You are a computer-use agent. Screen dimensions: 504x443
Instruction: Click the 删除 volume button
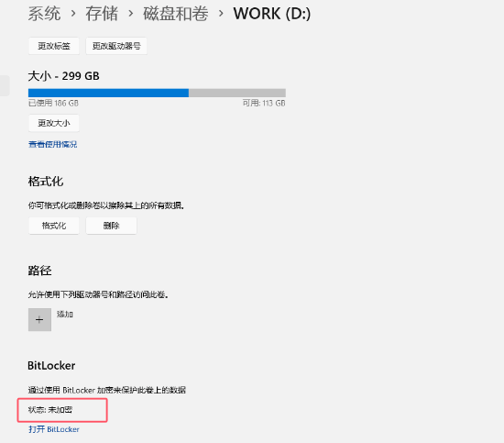coord(111,226)
